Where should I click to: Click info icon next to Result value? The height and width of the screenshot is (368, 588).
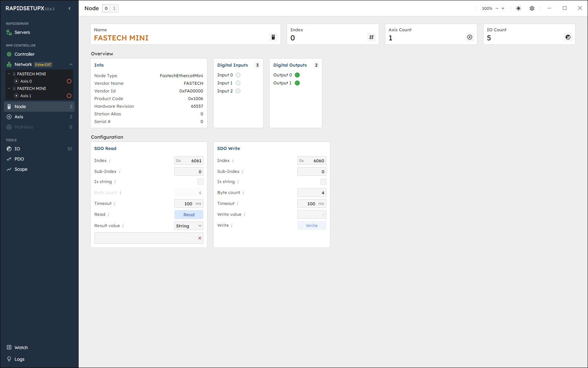click(x=123, y=226)
